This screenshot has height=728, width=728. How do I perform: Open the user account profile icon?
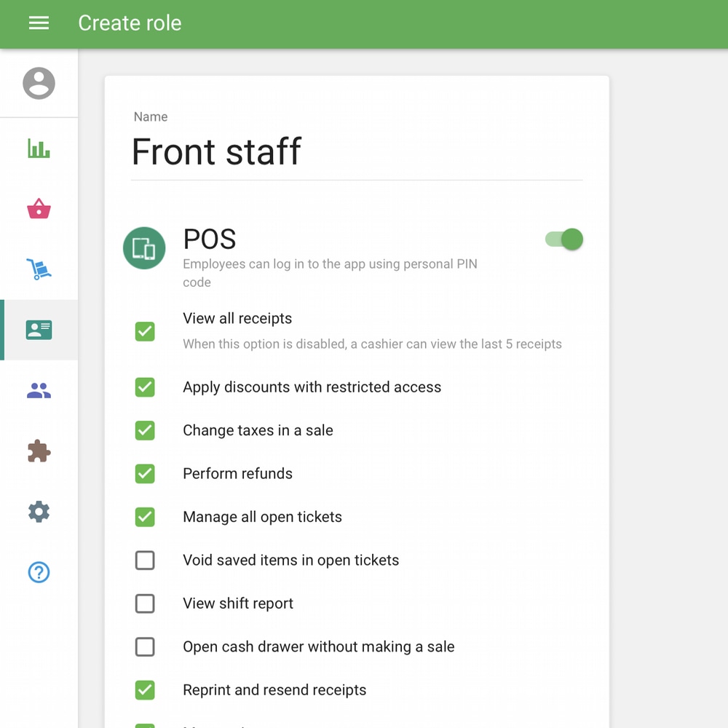pyautogui.click(x=39, y=83)
